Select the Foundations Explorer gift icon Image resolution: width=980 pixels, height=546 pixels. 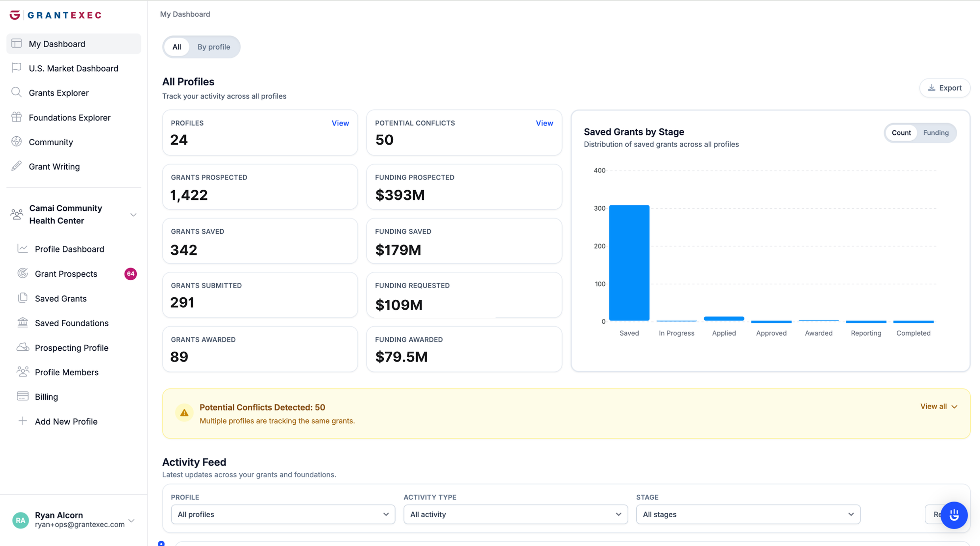(x=17, y=117)
